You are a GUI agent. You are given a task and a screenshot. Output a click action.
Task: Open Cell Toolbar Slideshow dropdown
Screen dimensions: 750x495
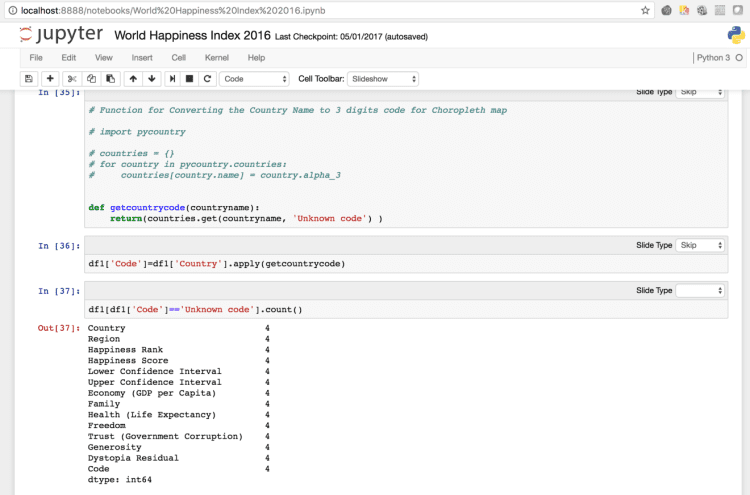point(383,79)
